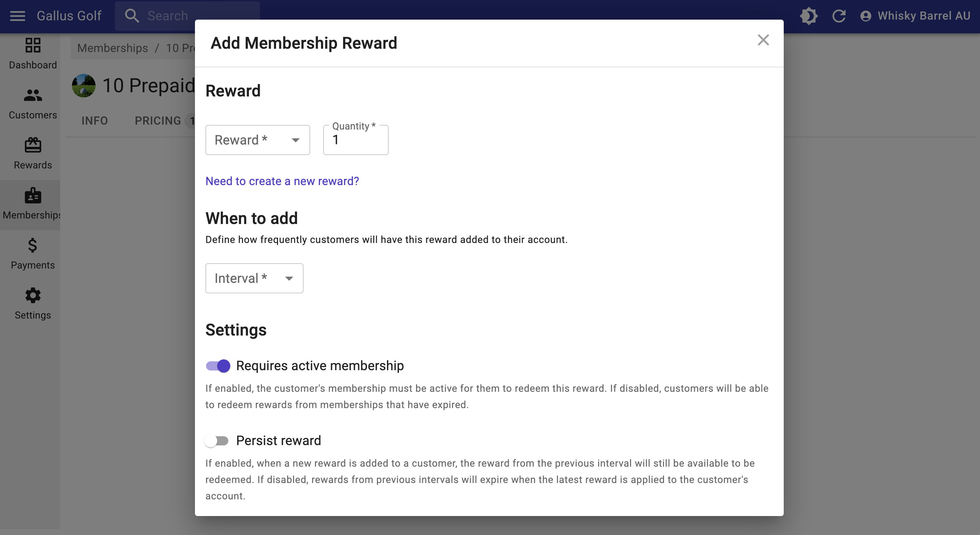This screenshot has width=980, height=535.
Task: Follow the 'Need to create a new reward?' link
Action: (x=282, y=181)
